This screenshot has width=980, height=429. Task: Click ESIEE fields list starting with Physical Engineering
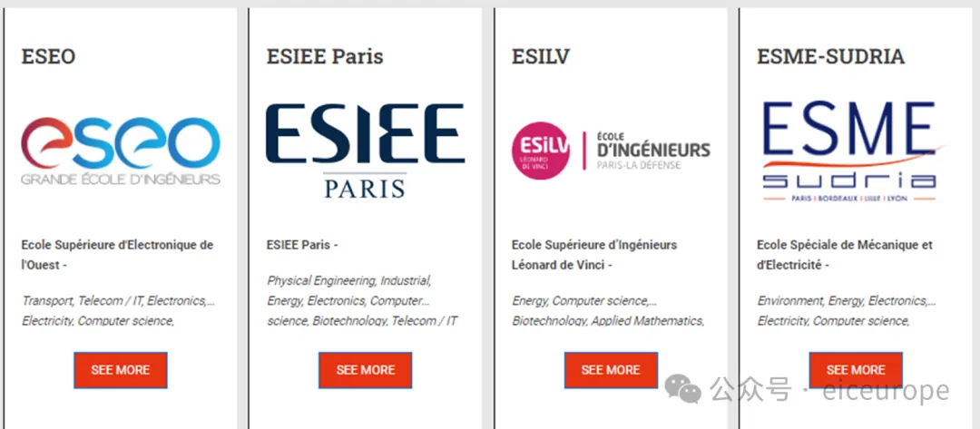click(x=362, y=301)
